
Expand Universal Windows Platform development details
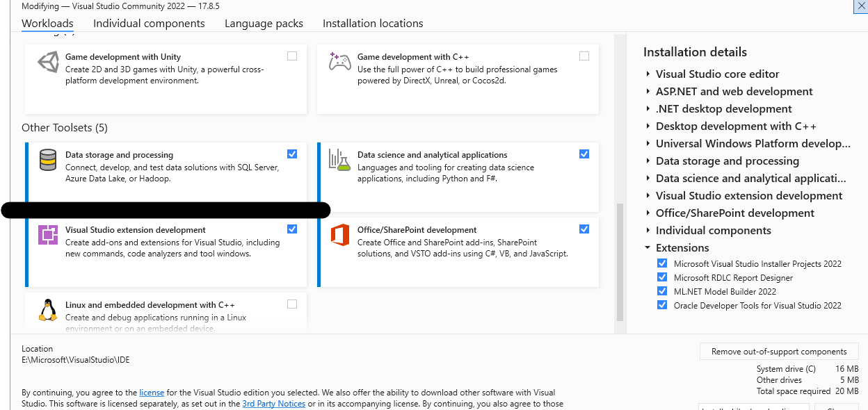click(x=648, y=143)
